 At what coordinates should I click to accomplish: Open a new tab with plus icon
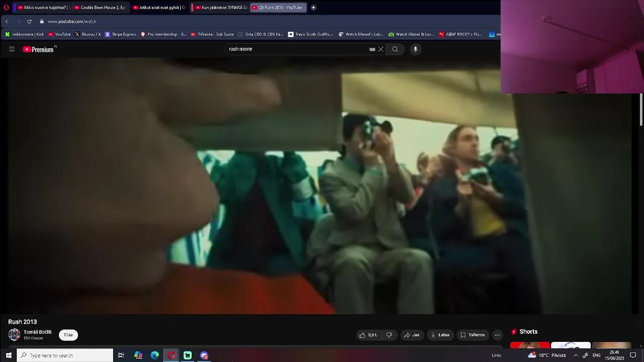click(313, 8)
